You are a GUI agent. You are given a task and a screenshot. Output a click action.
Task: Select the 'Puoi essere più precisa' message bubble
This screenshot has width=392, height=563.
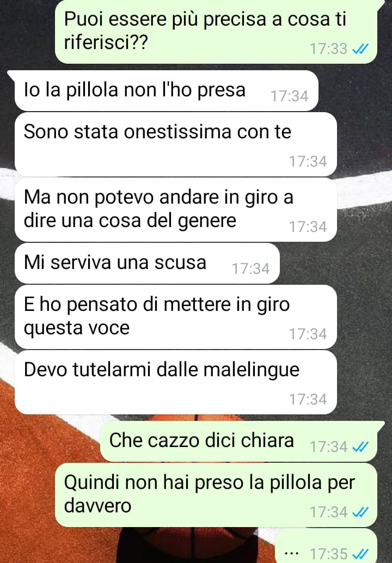click(x=216, y=32)
